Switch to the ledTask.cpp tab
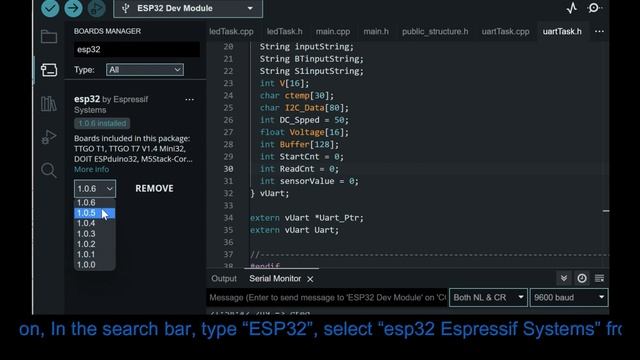 231,31
